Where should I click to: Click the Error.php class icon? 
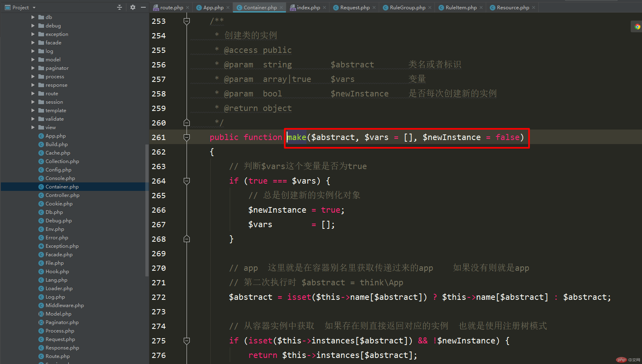41,237
